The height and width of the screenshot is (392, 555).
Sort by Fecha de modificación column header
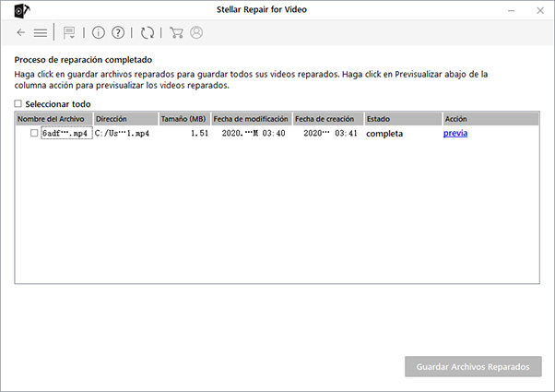coord(252,119)
